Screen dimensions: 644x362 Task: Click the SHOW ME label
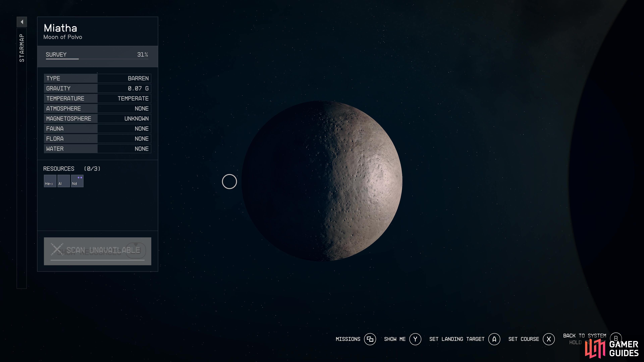[x=395, y=339]
